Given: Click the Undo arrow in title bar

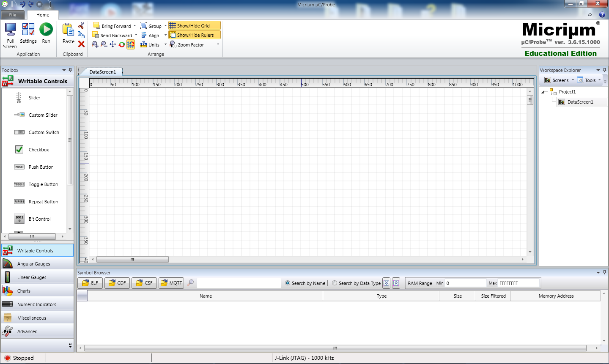Looking at the screenshot, I should [22, 4].
